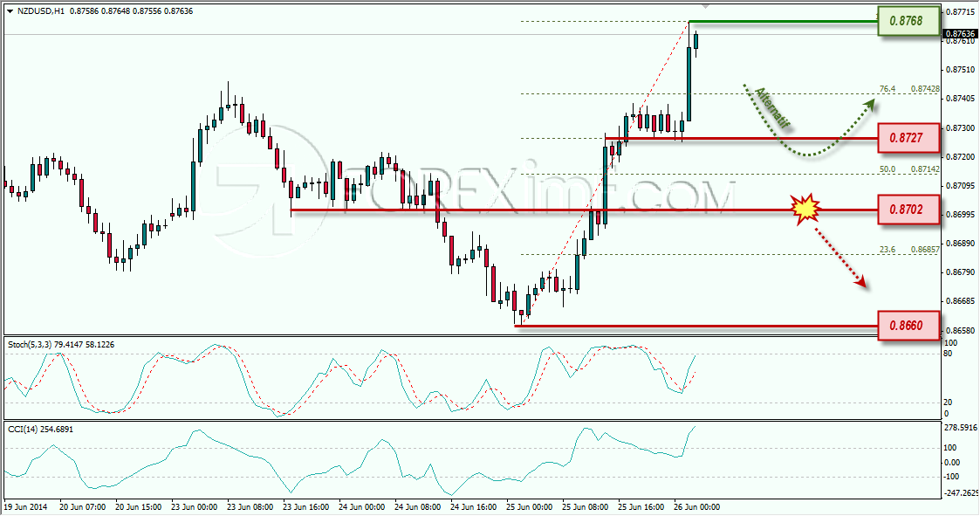Select the 23 Jun 08:00 time axis label

250,507
